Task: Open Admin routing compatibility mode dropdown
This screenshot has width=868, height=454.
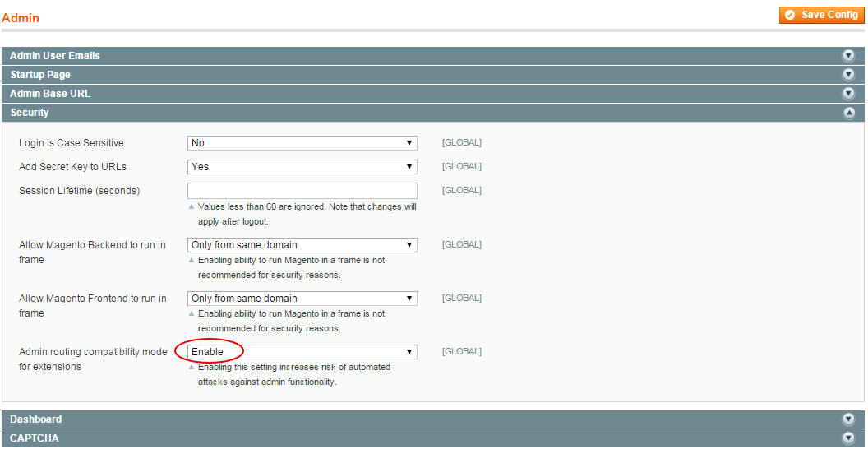Action: click(302, 352)
